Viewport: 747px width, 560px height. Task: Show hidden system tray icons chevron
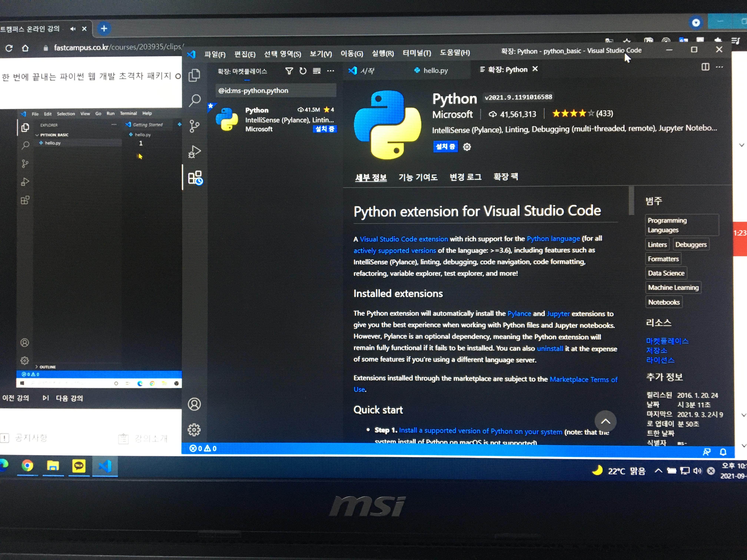coord(658,471)
